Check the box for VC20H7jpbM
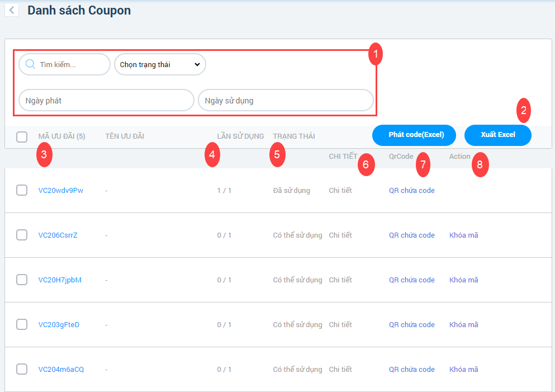Image resolution: width=555 pixels, height=392 pixels. coord(22,280)
